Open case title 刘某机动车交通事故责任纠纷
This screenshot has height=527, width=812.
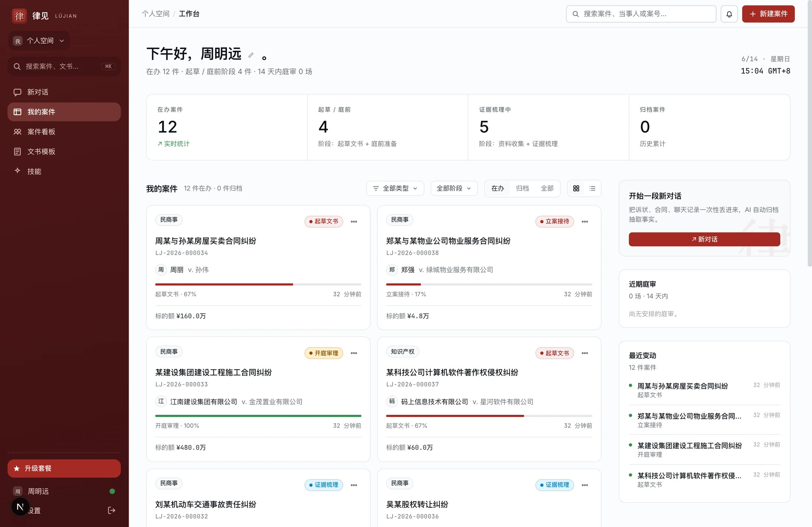point(206,504)
